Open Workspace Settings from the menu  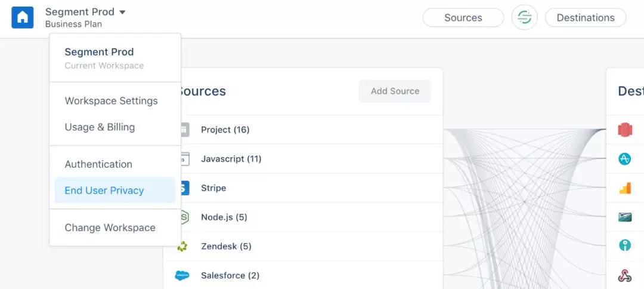[111, 101]
